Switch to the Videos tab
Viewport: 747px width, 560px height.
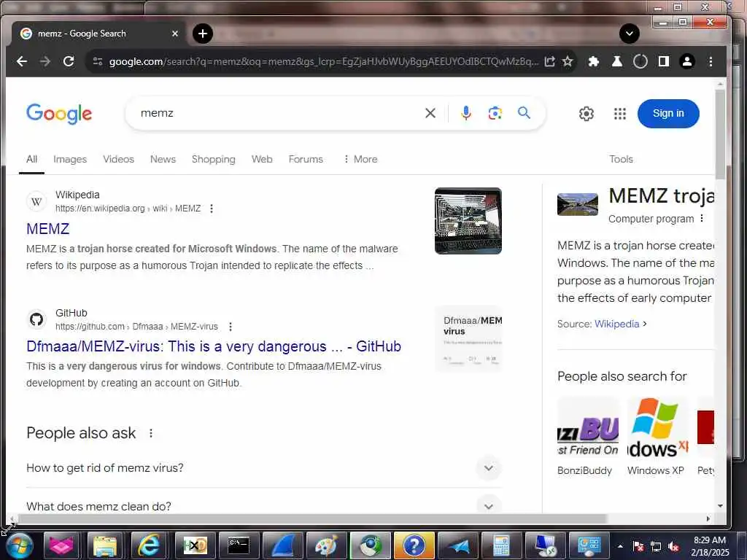click(119, 159)
